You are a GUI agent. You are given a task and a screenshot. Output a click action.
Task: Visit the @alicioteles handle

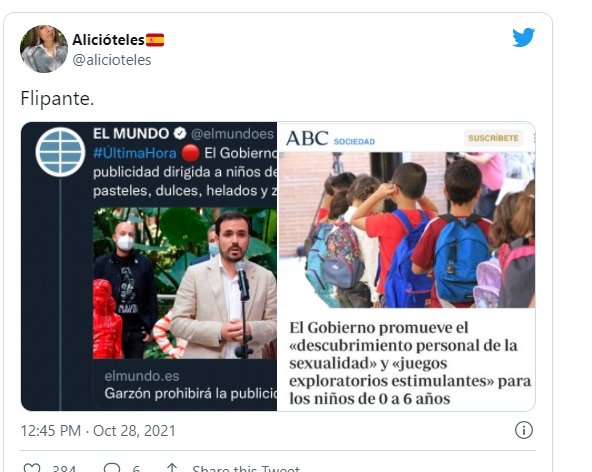112,60
